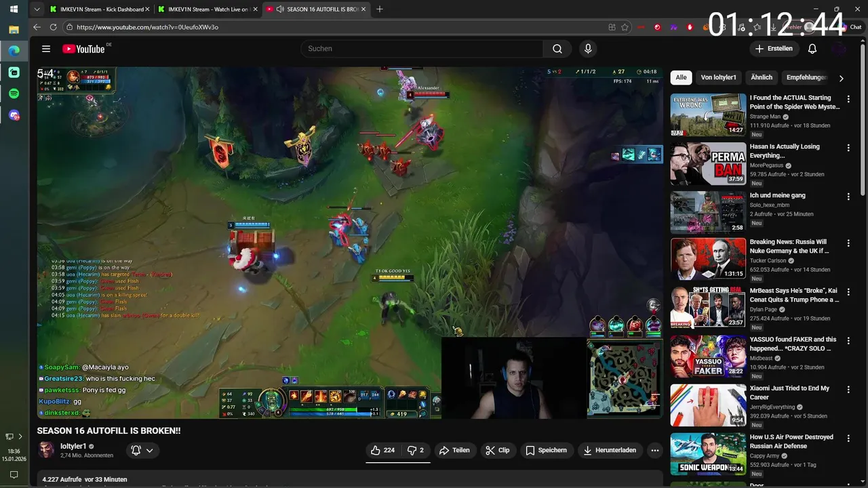Open options for Strange Man video
868x488 pixels.
848,99
